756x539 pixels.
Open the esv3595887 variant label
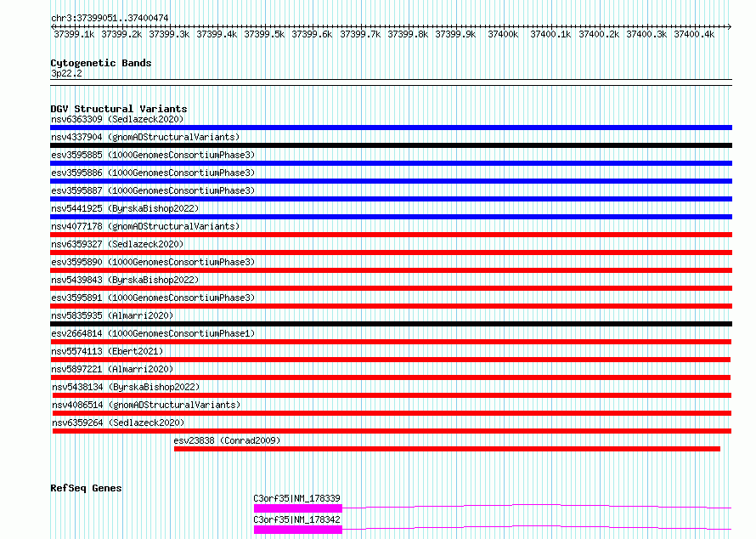(153, 190)
